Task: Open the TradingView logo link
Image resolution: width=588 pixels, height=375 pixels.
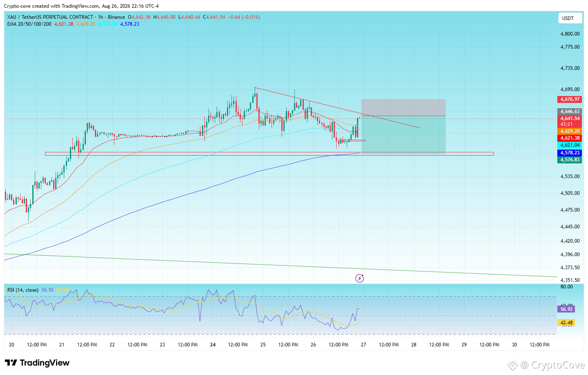Action: pos(37,363)
